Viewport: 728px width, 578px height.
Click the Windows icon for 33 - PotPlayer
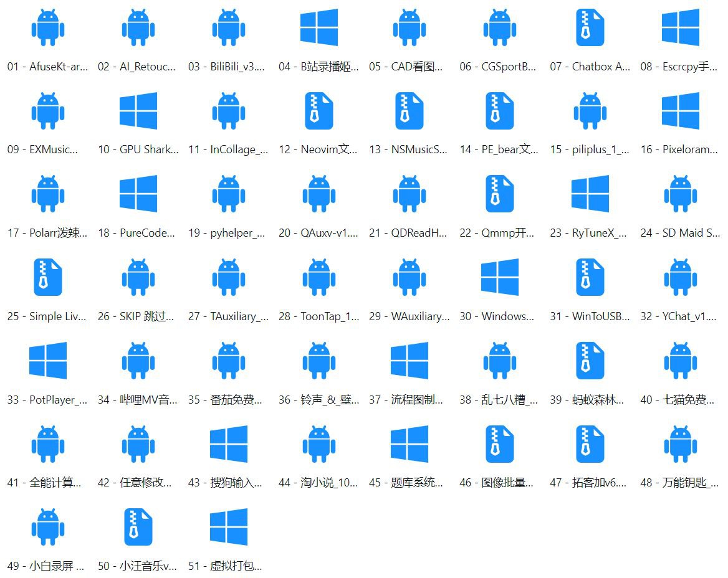point(48,361)
